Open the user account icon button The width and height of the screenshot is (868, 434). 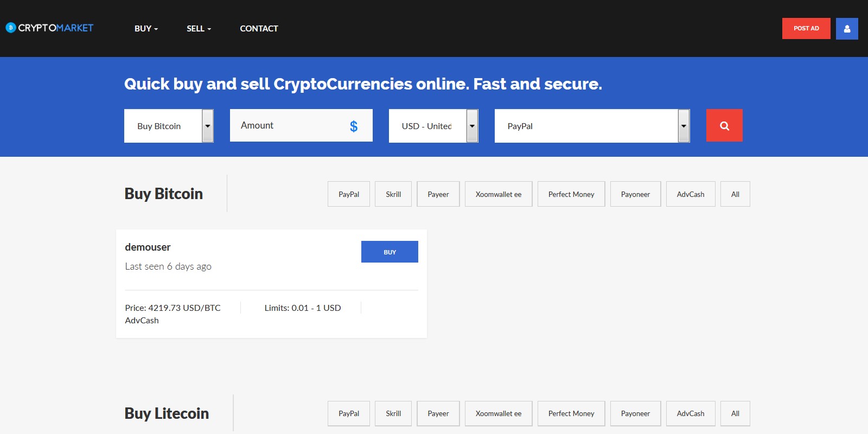847,29
